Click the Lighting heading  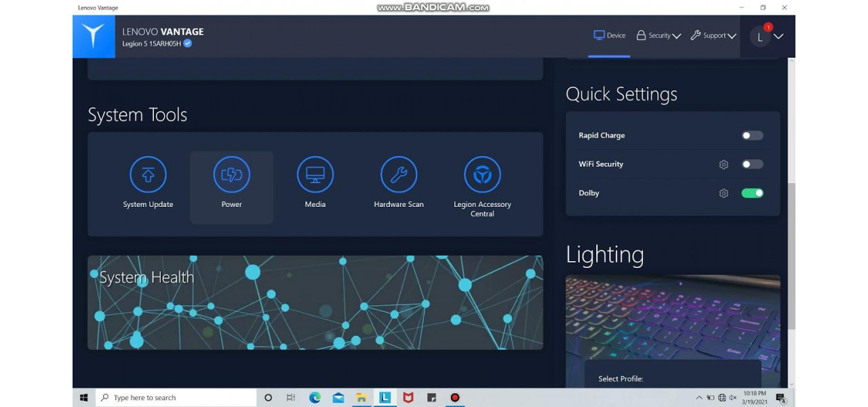coord(605,255)
